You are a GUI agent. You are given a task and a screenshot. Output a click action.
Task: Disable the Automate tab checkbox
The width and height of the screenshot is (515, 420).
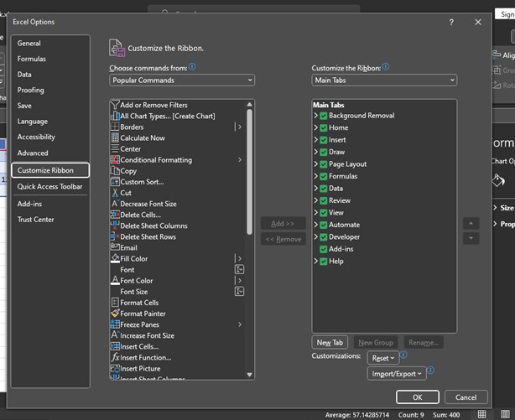click(323, 225)
